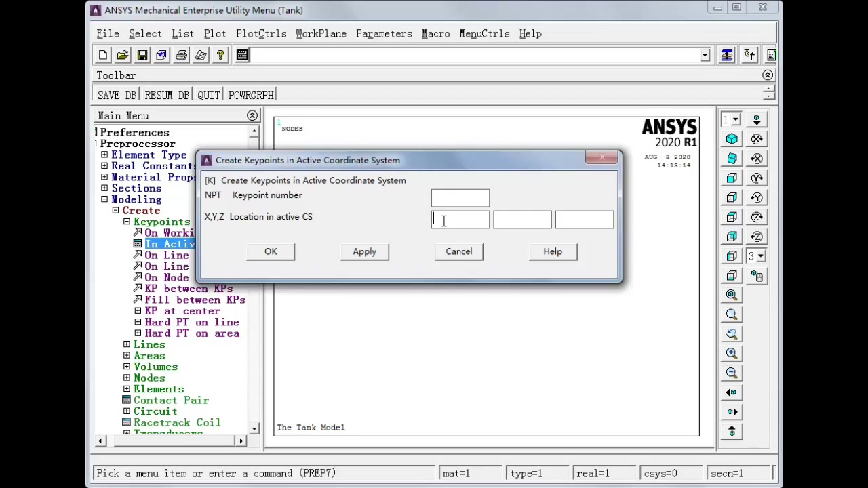Click the command prompt keyboard icon
Image resolution: width=868 pixels, height=488 pixels.
pyautogui.click(x=242, y=55)
